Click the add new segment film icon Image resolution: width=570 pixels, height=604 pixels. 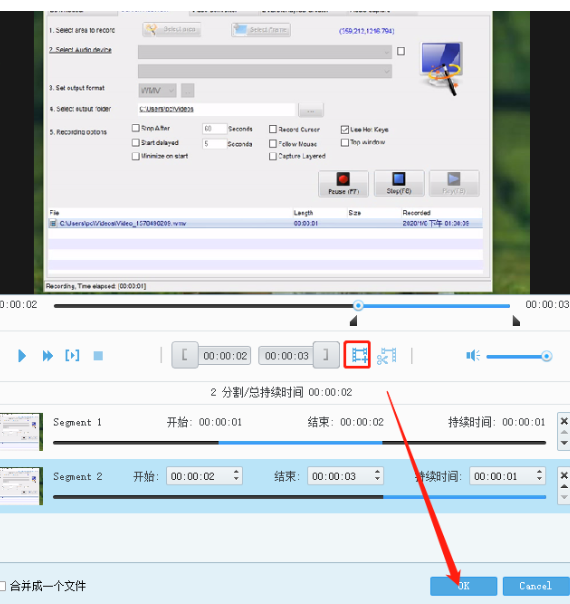(359, 355)
